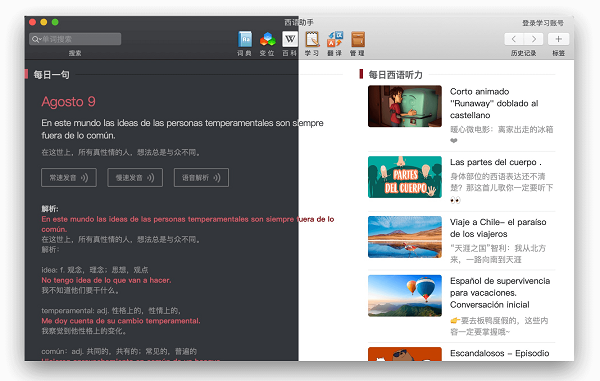This screenshot has width=600, height=381.
Task: Open 'Las partes del cuerpo' article title
Action: [496, 162]
